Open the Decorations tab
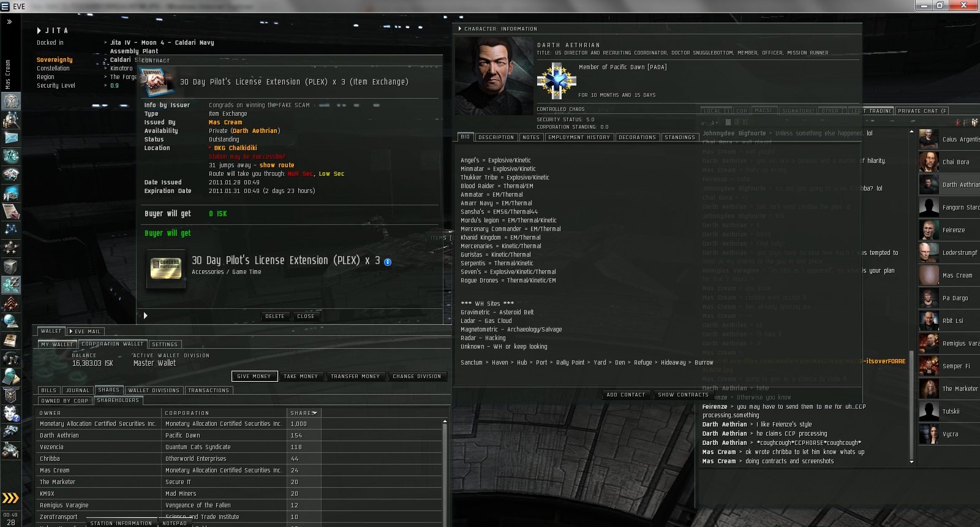 [637, 137]
